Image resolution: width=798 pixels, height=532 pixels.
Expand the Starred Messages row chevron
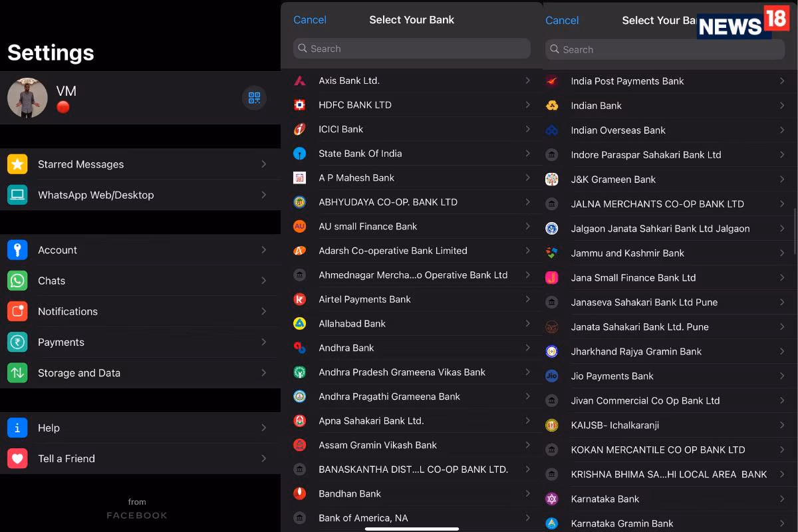coord(264,164)
